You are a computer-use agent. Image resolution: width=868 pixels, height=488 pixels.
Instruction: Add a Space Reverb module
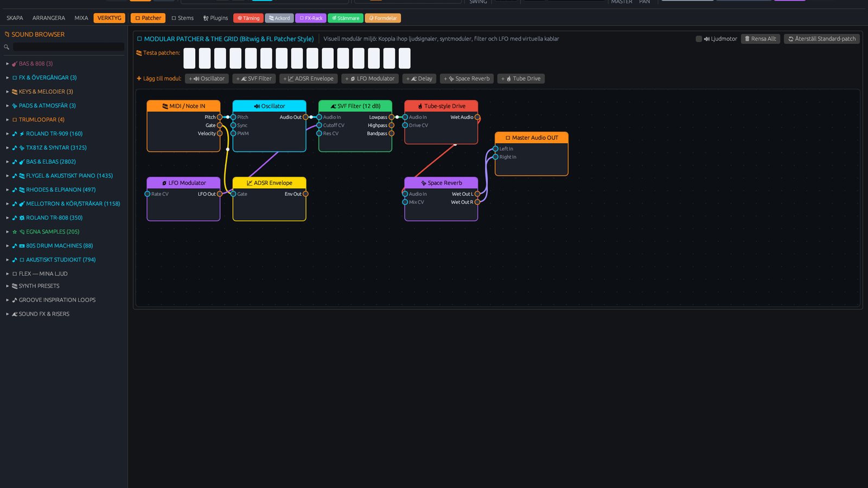(x=467, y=79)
